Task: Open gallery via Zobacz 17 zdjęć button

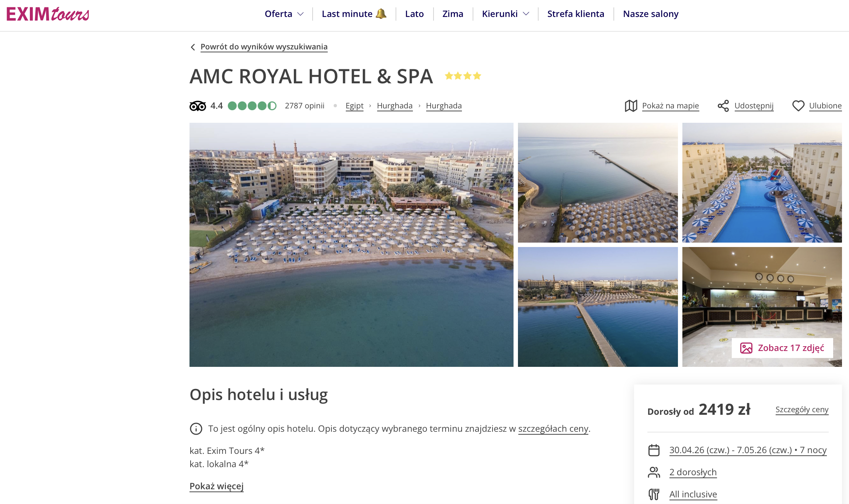Action: tap(782, 348)
